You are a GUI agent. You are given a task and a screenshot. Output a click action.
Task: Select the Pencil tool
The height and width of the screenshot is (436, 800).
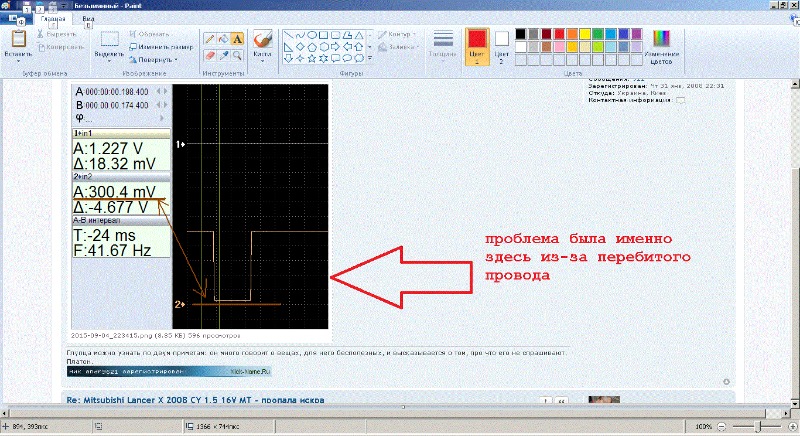210,38
